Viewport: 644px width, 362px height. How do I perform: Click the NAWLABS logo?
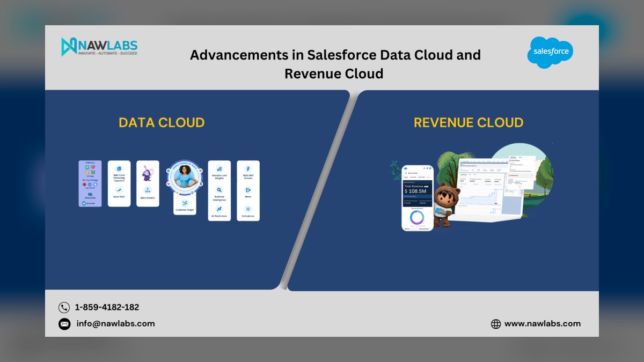click(x=99, y=46)
